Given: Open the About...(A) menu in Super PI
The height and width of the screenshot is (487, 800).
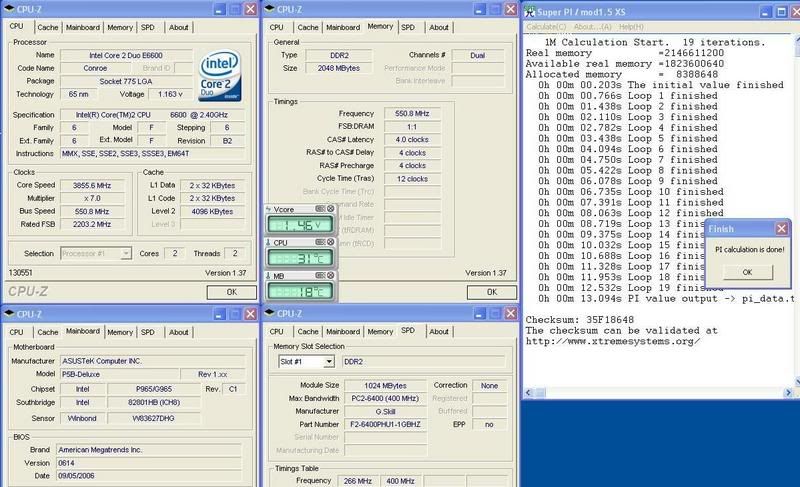Looking at the screenshot, I should tap(592, 27).
